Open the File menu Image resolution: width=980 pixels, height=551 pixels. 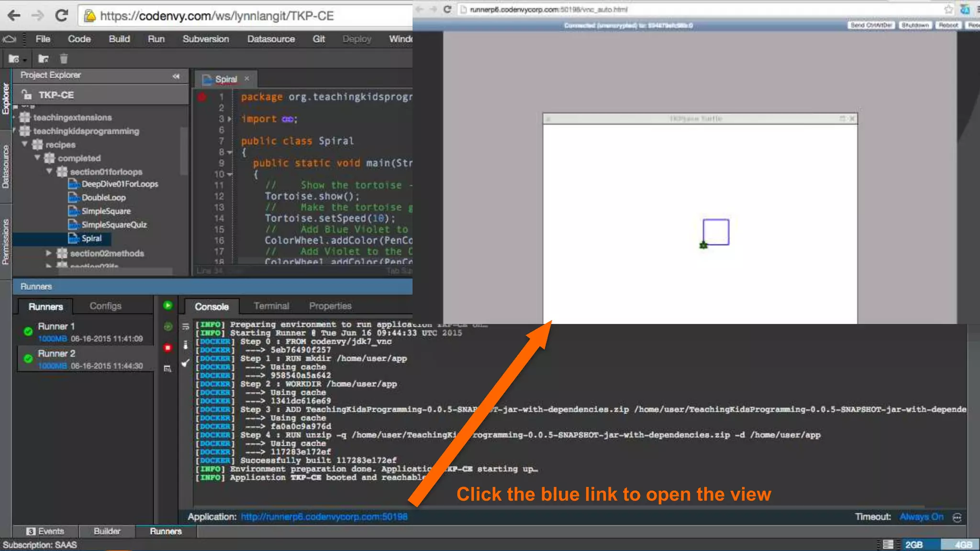(x=43, y=39)
